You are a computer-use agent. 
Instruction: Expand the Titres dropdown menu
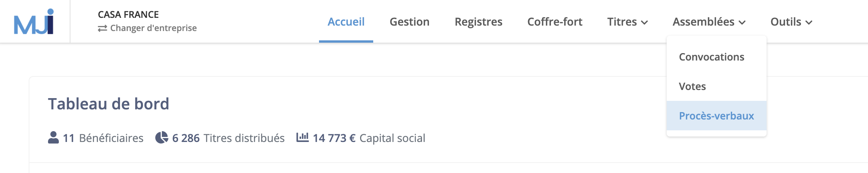(628, 22)
